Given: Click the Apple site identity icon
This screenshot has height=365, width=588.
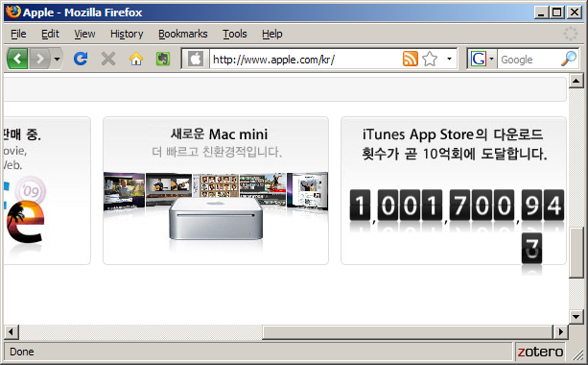Looking at the screenshot, I should tap(196, 59).
